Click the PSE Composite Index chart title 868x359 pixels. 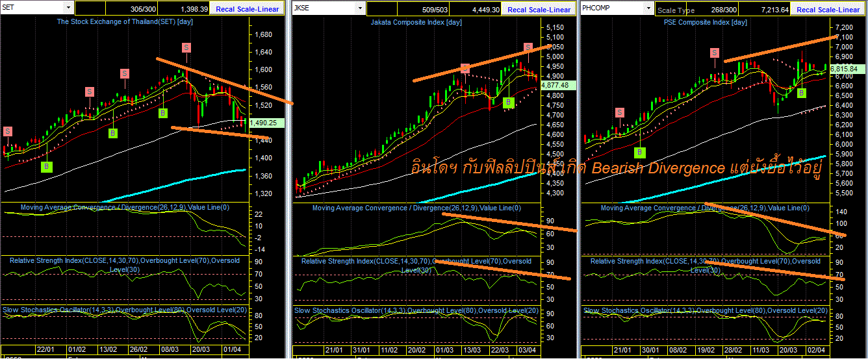click(707, 22)
